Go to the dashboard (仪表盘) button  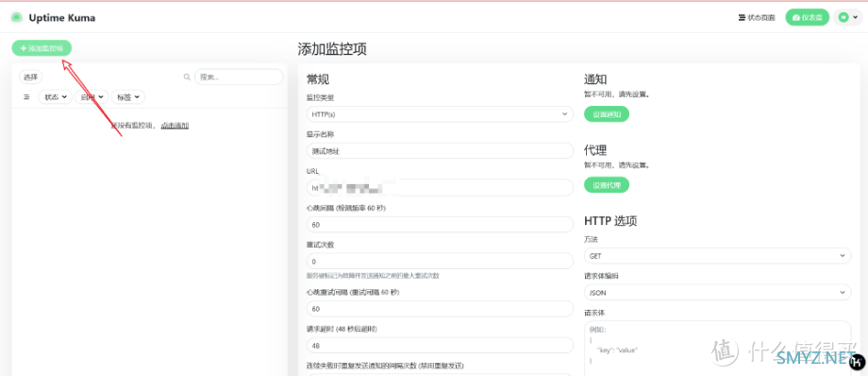[x=807, y=18]
